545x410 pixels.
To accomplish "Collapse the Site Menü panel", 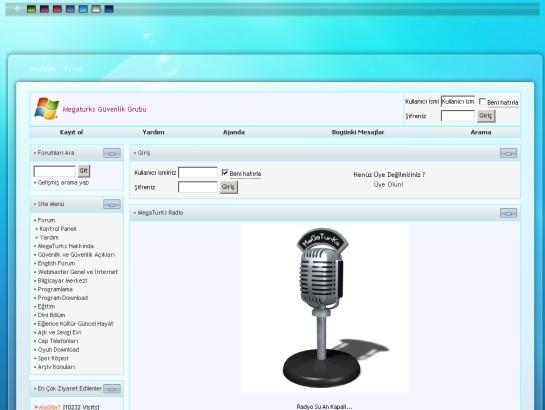I will (112, 204).
